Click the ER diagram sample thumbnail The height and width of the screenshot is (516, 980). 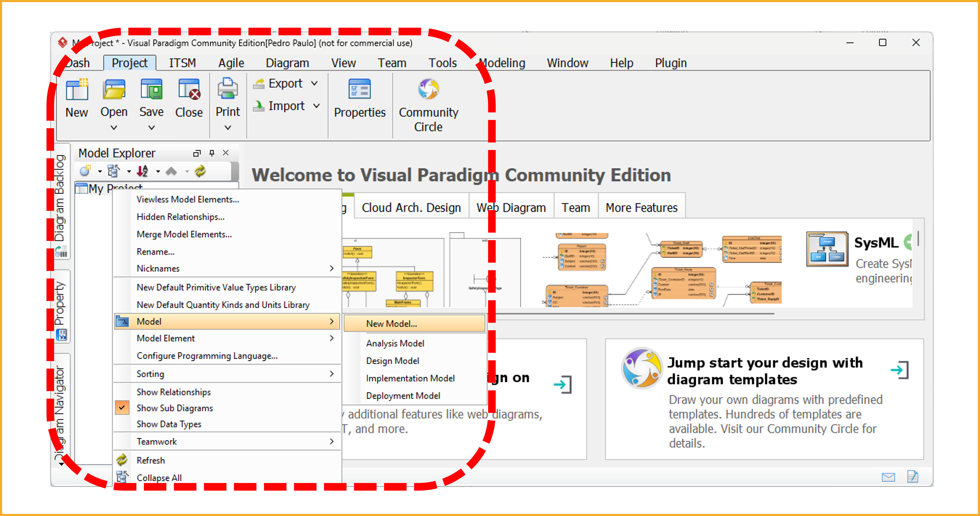(662, 270)
